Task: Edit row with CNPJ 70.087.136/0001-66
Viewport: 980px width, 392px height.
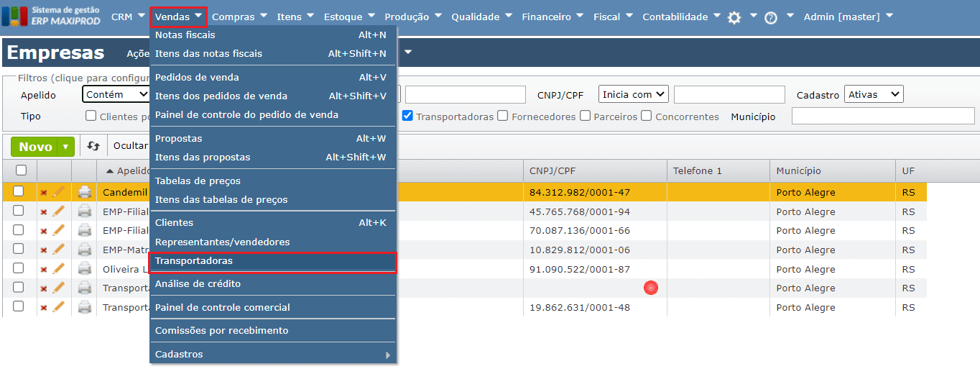Action: [59, 230]
